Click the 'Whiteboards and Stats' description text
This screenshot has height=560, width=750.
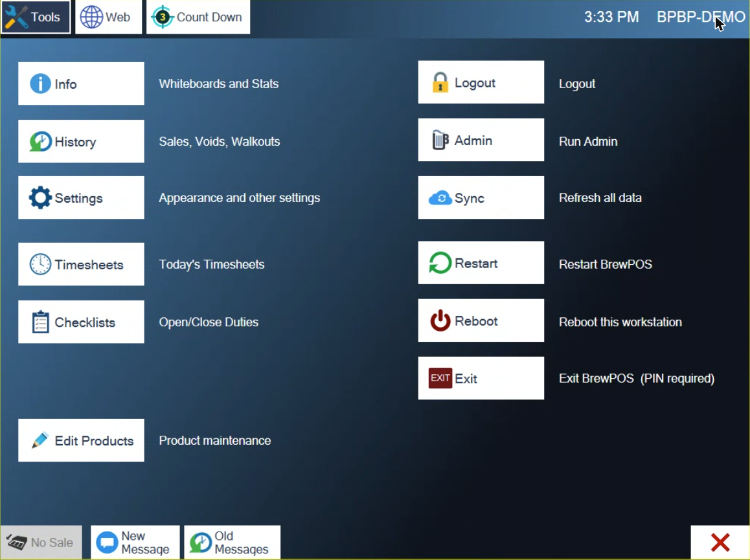[219, 84]
